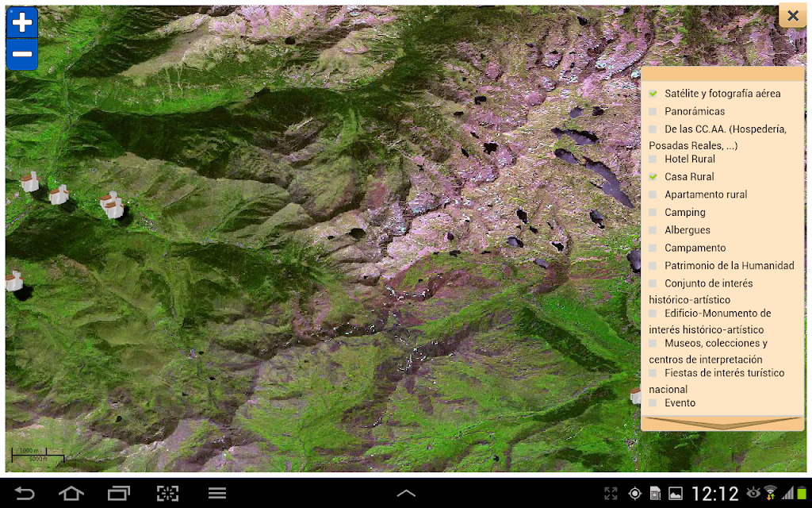Enable the Hotel Rural checkbox
This screenshot has width=812, height=508.
(x=653, y=159)
